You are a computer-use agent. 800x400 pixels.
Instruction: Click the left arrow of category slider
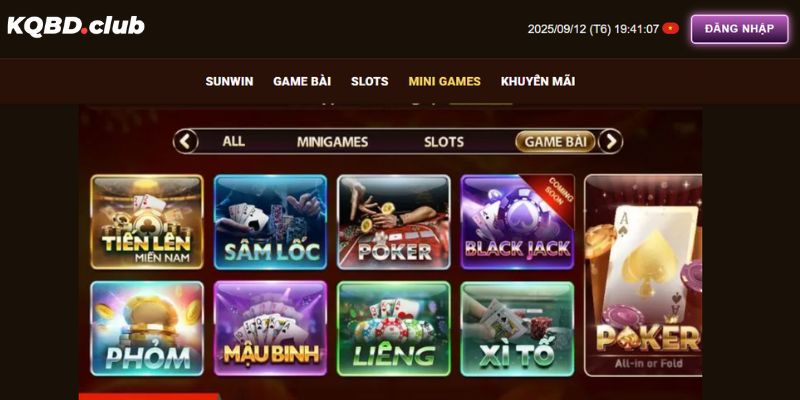coord(186,141)
